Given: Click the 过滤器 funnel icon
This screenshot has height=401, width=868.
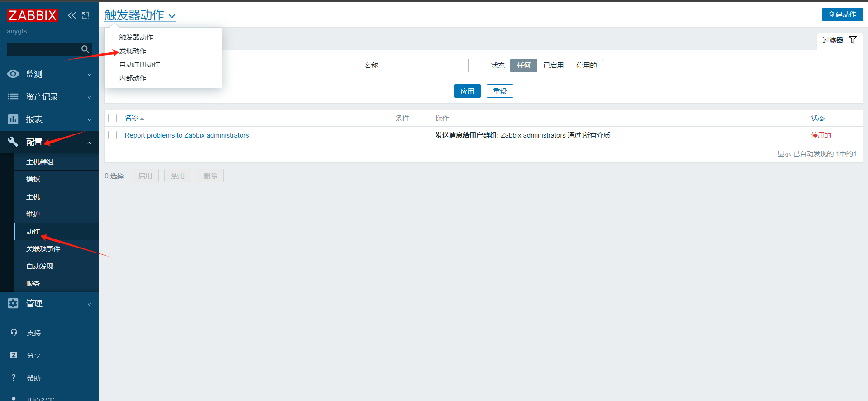Looking at the screenshot, I should point(853,40).
